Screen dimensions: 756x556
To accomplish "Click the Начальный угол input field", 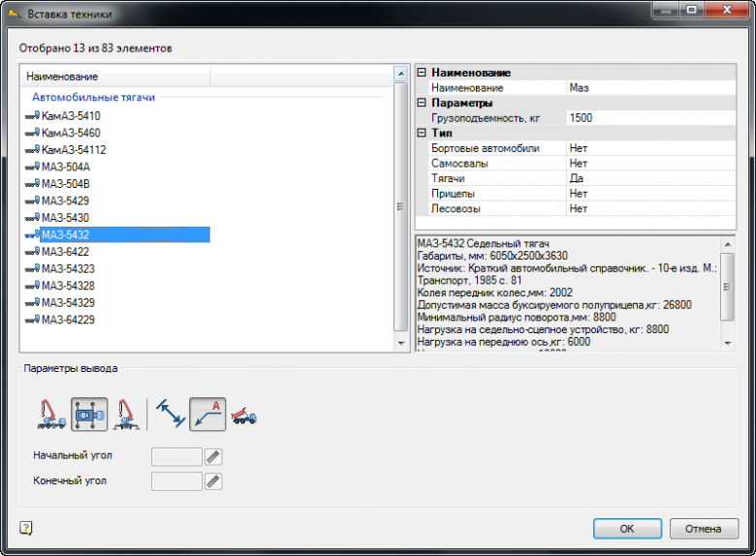I will tap(176, 457).
